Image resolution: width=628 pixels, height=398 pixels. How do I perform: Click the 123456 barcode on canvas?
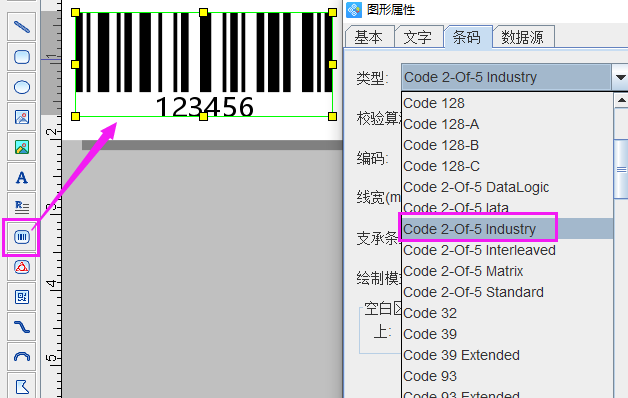point(204,64)
